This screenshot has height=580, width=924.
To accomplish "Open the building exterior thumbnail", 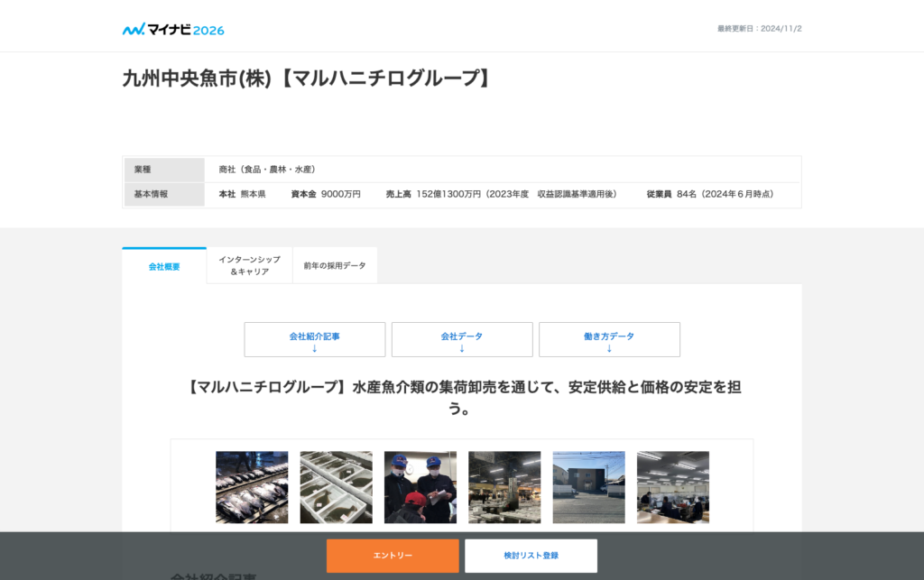I will click(x=588, y=488).
